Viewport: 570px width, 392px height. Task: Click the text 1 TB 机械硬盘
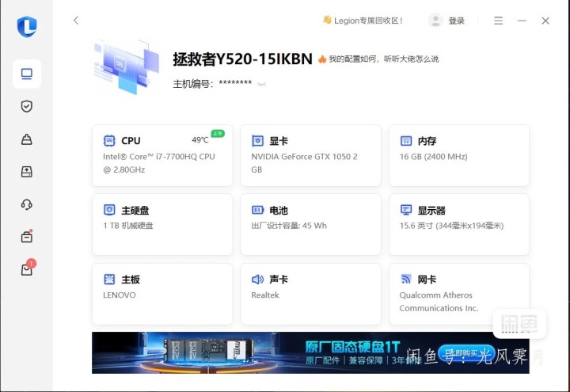point(128,226)
